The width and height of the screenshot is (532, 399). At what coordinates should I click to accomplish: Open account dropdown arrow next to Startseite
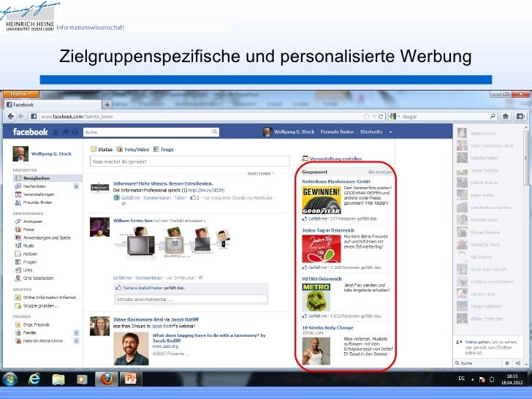[x=390, y=132]
